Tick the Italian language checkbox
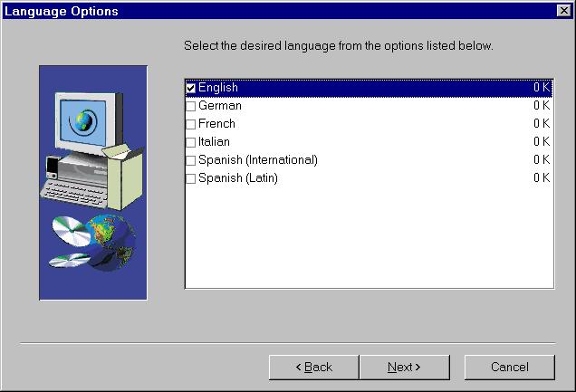 191,142
